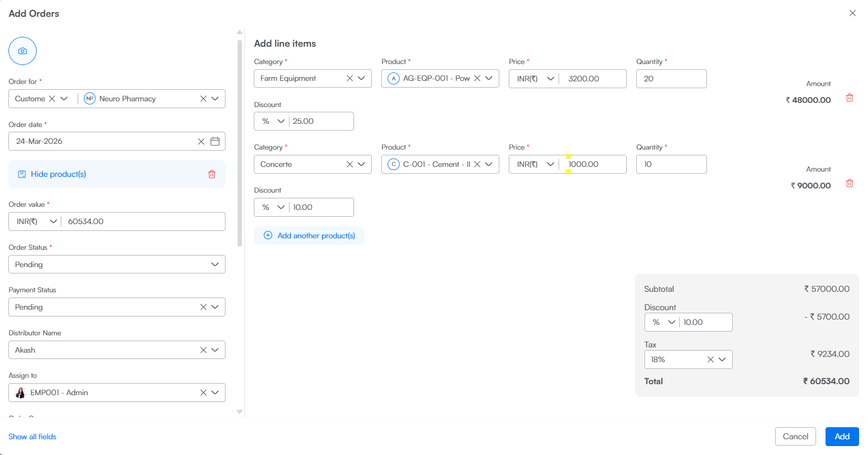868x455 pixels.
Task: Delete the Farm Equipment line item
Action: click(x=849, y=98)
